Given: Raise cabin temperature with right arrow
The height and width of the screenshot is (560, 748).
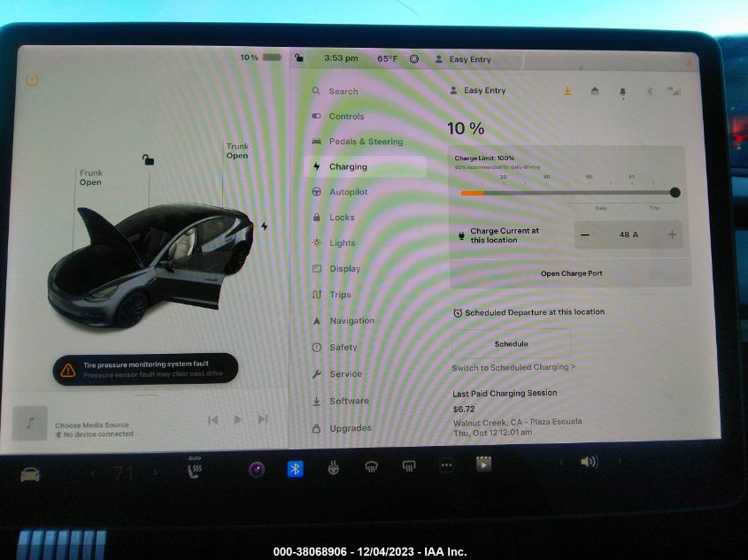Looking at the screenshot, I should [x=155, y=472].
